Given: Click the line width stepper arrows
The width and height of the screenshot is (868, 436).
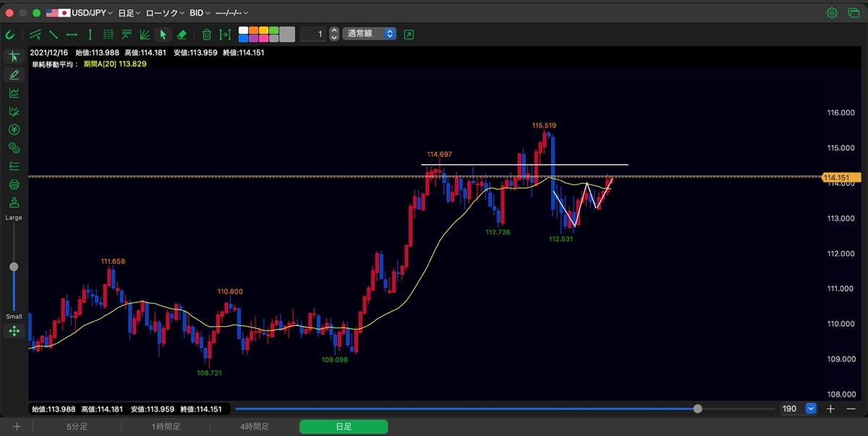Looking at the screenshot, I should 333,34.
